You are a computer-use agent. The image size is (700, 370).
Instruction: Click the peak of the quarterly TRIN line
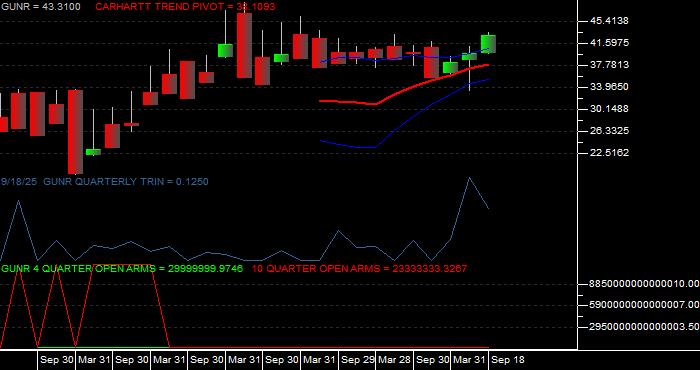(469, 178)
